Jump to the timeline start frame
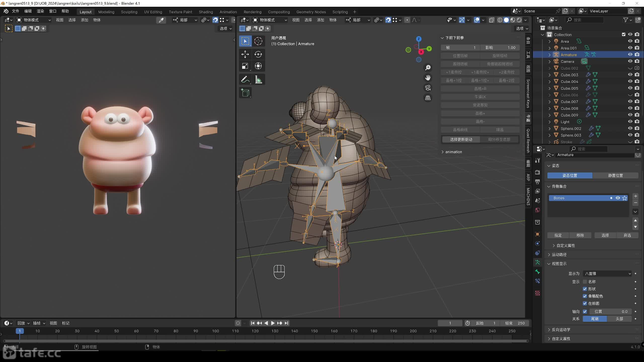The image size is (644, 362). 253,323
